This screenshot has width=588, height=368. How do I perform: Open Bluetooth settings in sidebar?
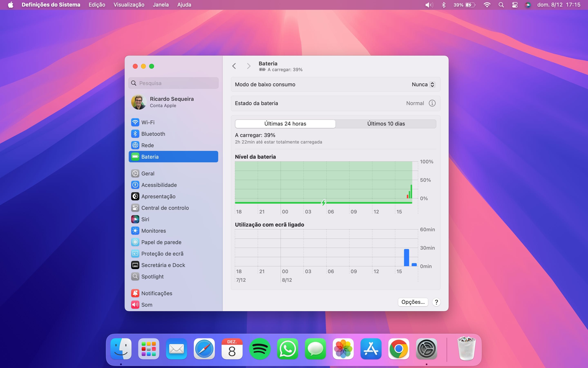point(173,134)
